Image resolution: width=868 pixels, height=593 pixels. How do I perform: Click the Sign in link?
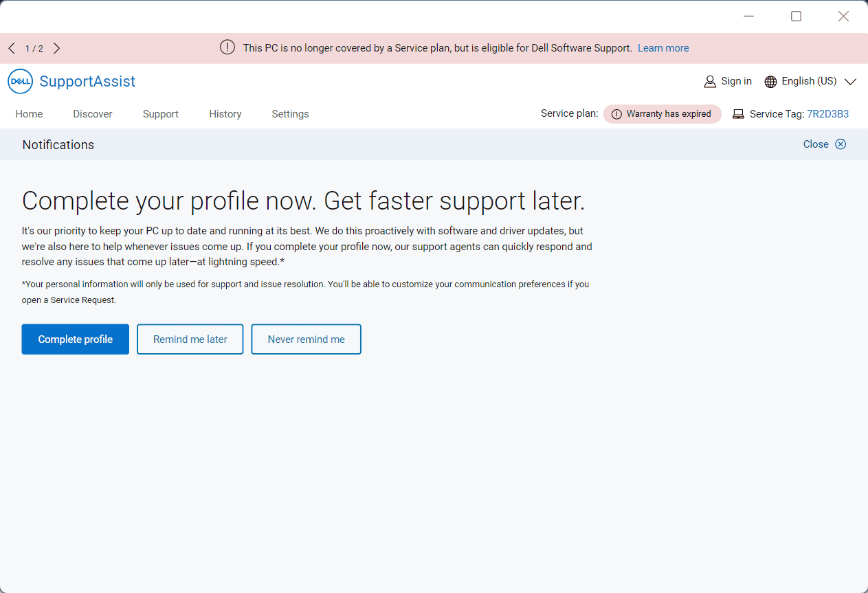[x=736, y=81]
